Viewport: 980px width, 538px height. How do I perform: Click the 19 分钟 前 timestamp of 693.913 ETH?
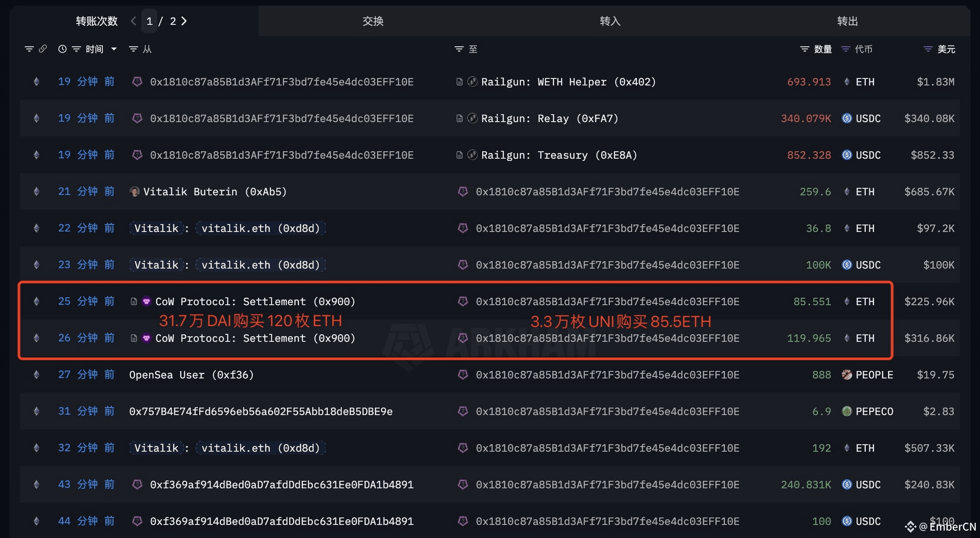tap(86, 82)
